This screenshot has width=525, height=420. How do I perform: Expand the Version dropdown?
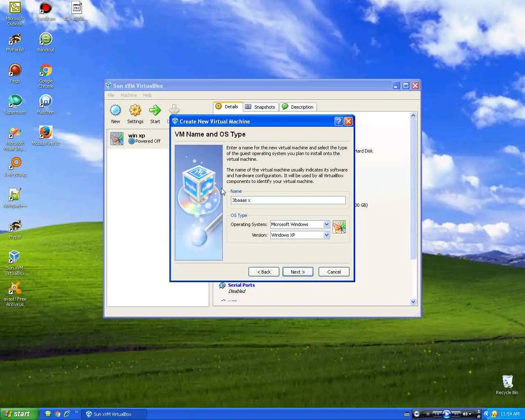326,235
